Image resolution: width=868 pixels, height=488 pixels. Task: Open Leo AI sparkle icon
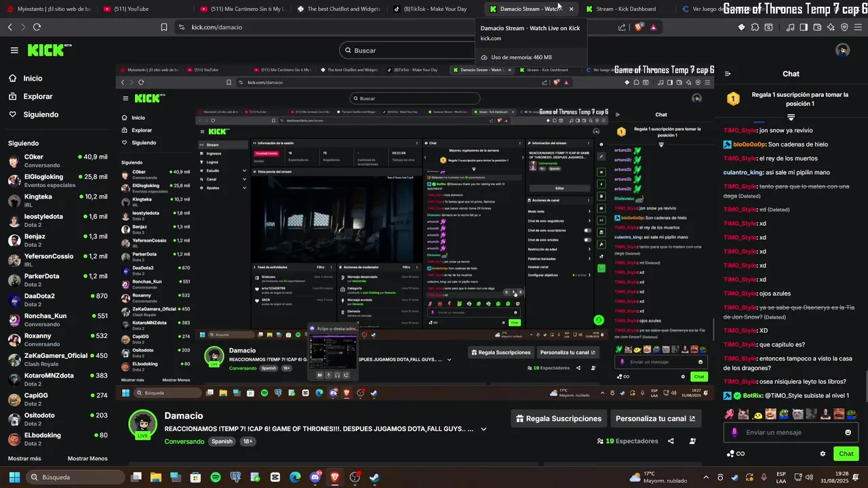coord(831,27)
